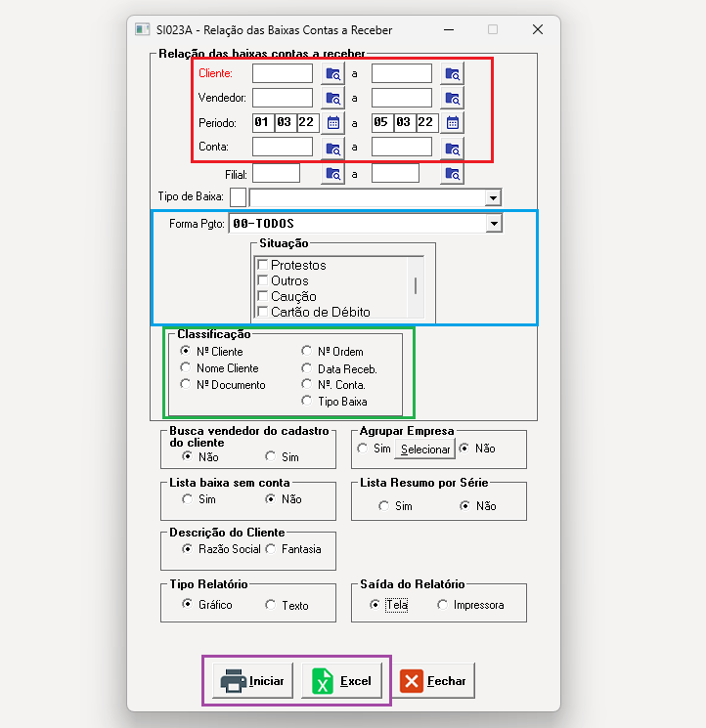Open search lookup for starting Vendedor
This screenshot has height=728, width=706.
tap(333, 98)
